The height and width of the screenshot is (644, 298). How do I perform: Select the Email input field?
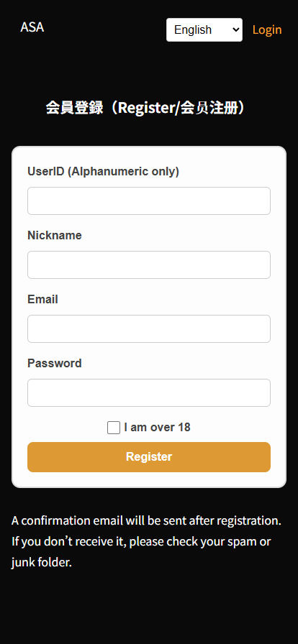click(149, 328)
